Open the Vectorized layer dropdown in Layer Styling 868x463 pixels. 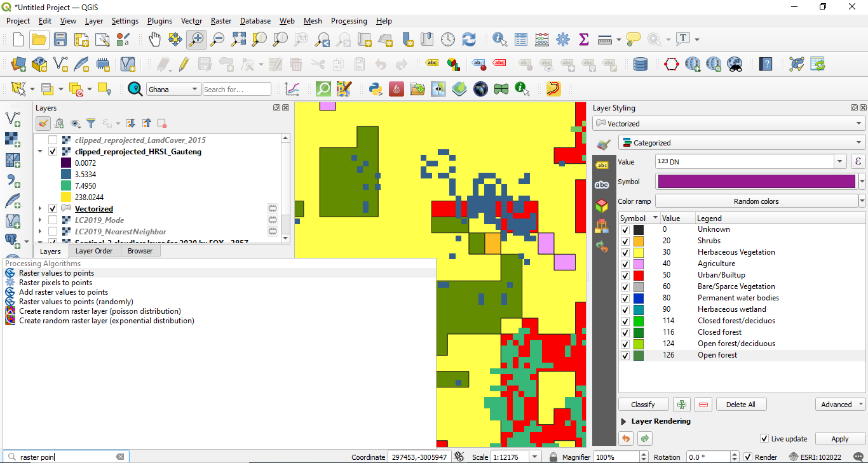[729, 124]
